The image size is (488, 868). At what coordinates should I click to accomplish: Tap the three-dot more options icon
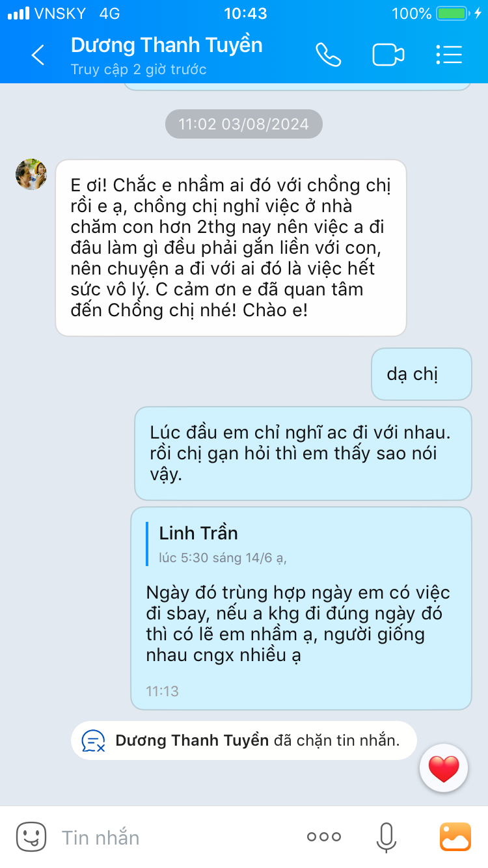[324, 837]
